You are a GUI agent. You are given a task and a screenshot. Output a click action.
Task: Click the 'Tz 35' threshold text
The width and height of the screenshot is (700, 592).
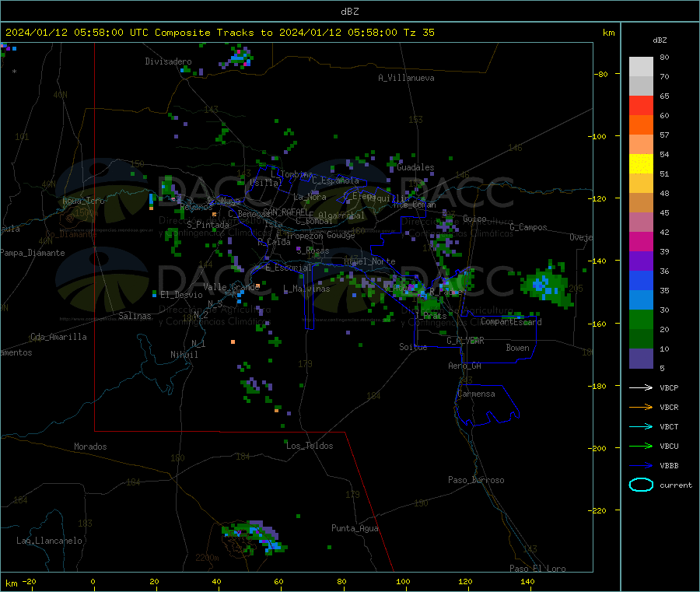[418, 33]
